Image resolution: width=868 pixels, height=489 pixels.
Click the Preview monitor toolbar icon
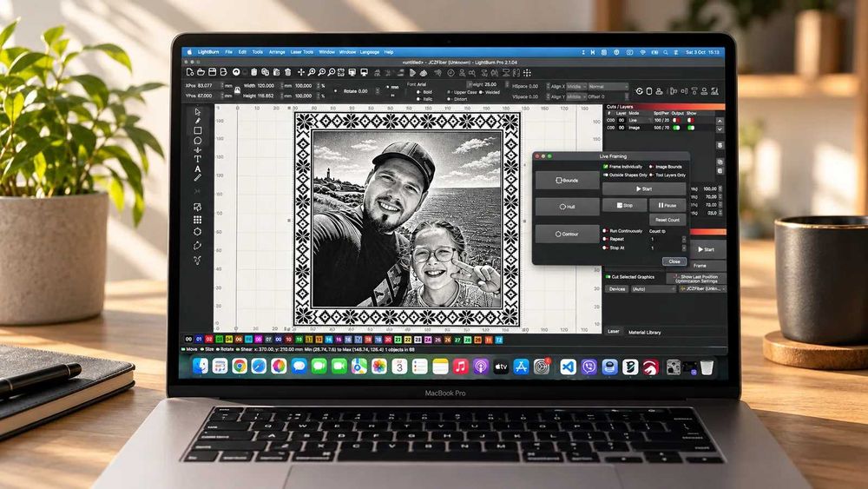coord(364,73)
